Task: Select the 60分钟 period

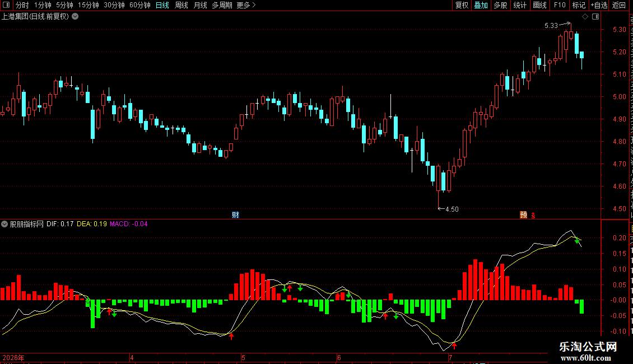Action: point(139,5)
